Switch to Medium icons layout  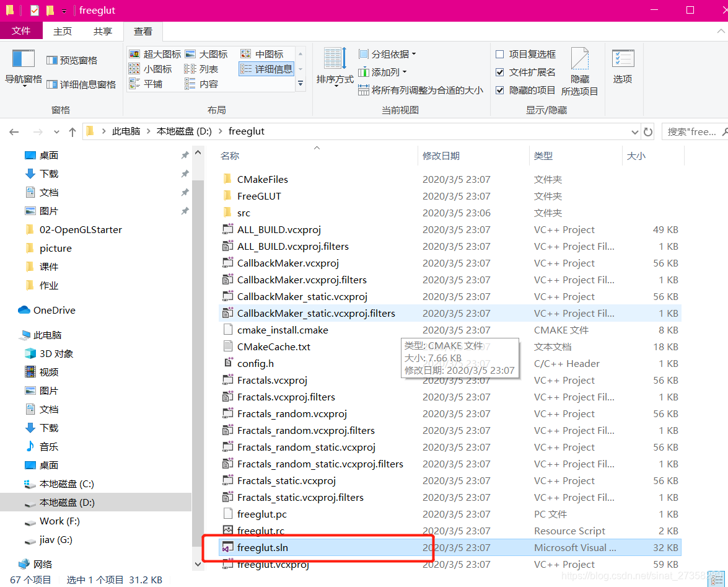click(262, 55)
